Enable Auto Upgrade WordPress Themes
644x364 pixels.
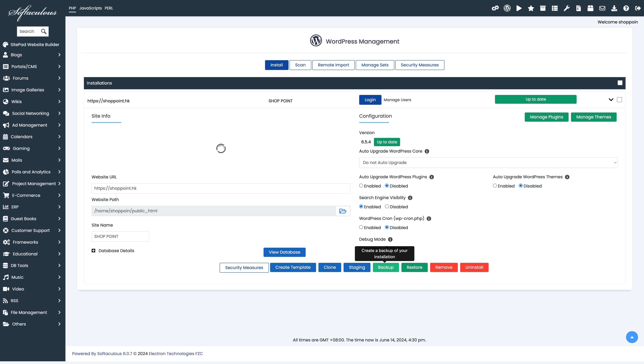tap(495, 186)
